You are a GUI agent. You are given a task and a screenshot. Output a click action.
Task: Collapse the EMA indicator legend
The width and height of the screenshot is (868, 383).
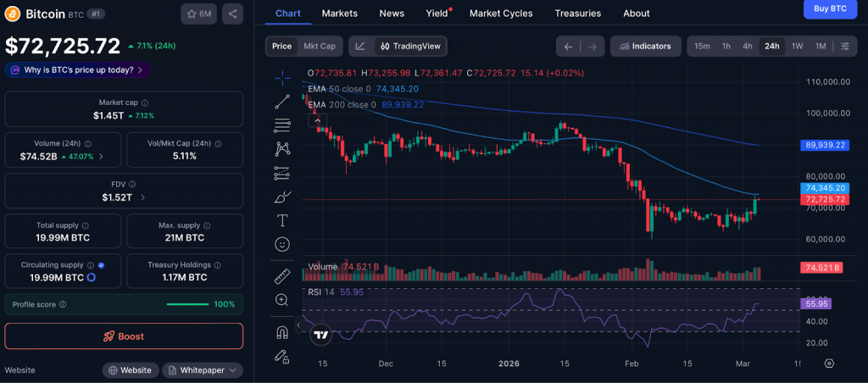pyautogui.click(x=319, y=121)
